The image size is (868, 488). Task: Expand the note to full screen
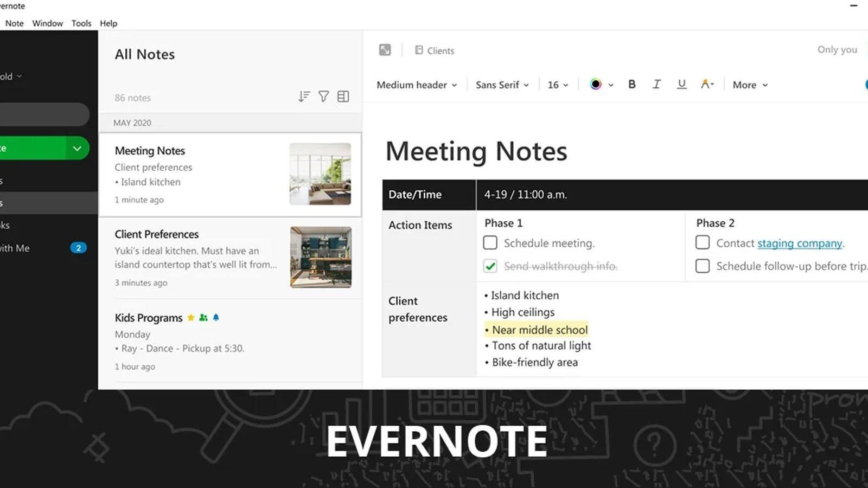pos(385,50)
